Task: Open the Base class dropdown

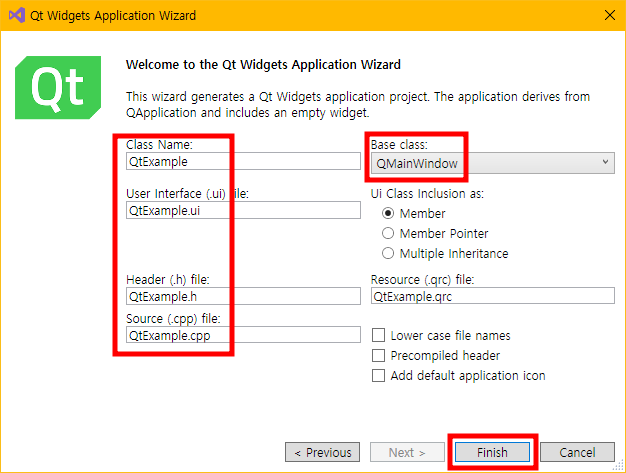Action: (493, 163)
